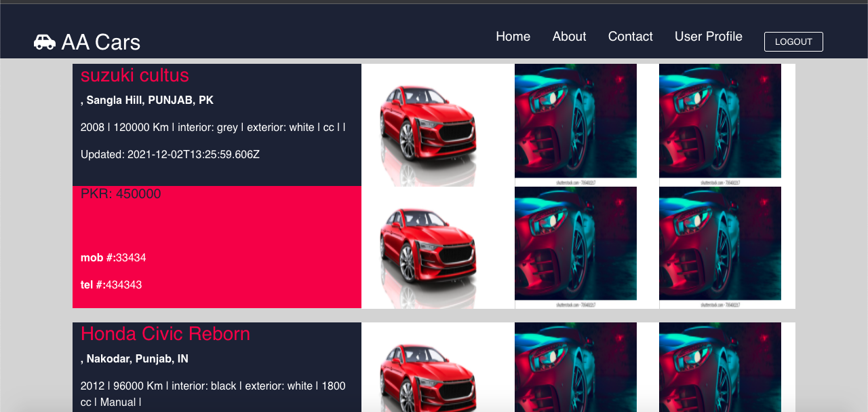Open the About page
868x412 pixels.
point(570,37)
